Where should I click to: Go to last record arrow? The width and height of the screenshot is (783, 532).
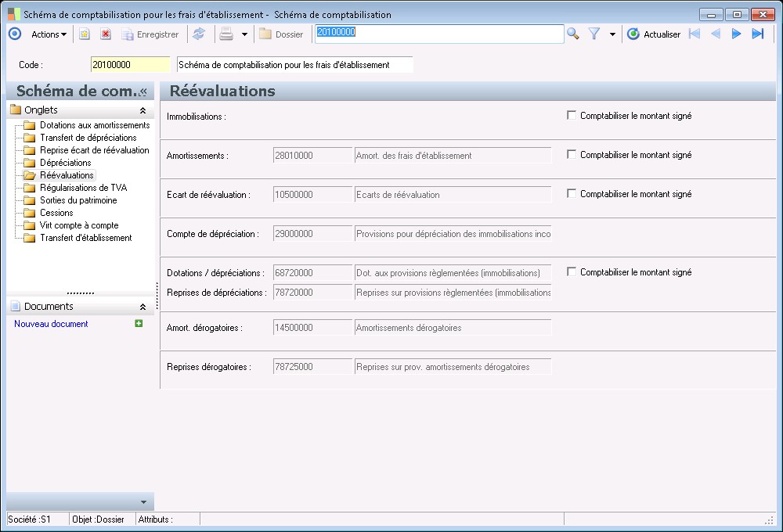(x=757, y=34)
